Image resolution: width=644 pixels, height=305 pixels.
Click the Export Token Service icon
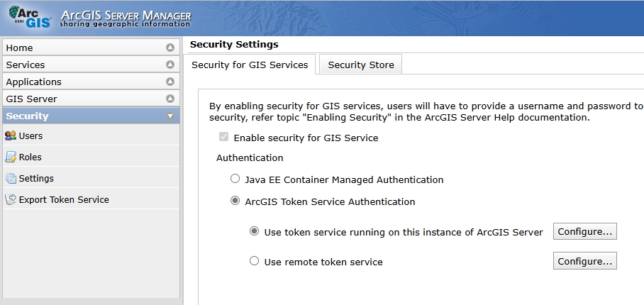pos(11,200)
